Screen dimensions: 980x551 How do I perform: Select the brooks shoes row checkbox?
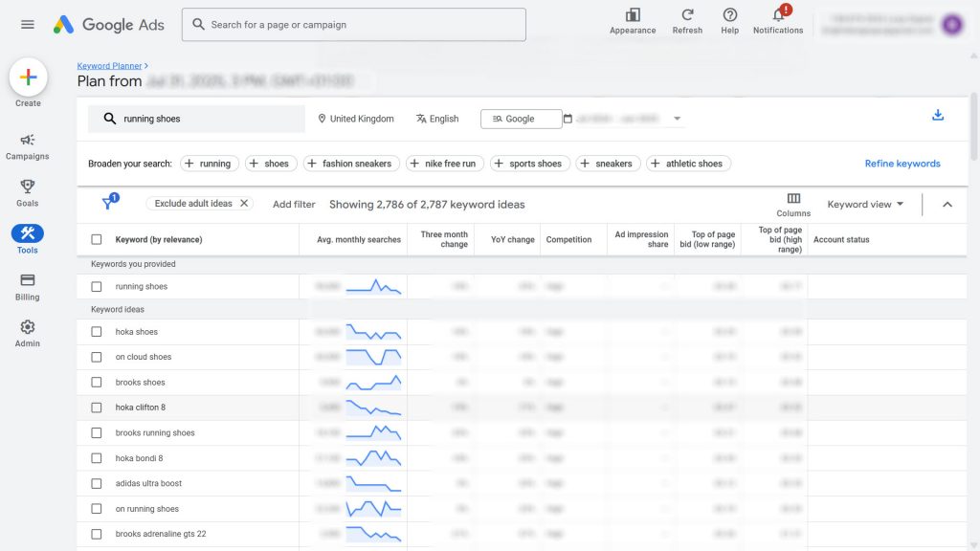[x=96, y=383]
